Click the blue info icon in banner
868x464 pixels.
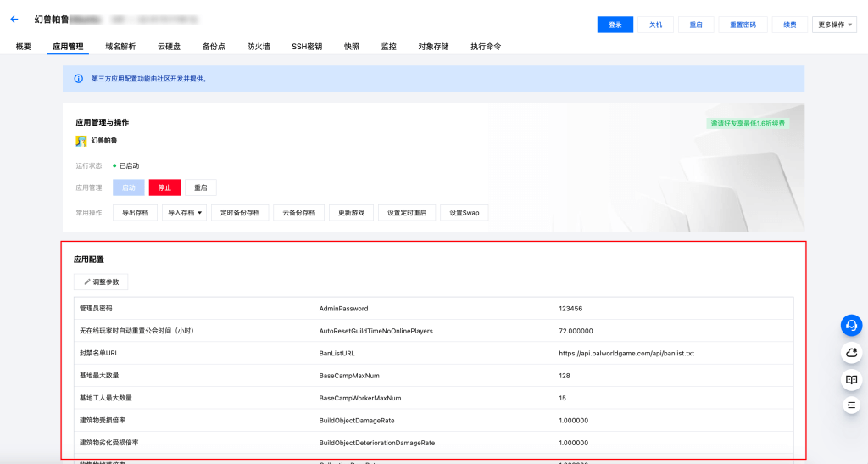(x=79, y=79)
